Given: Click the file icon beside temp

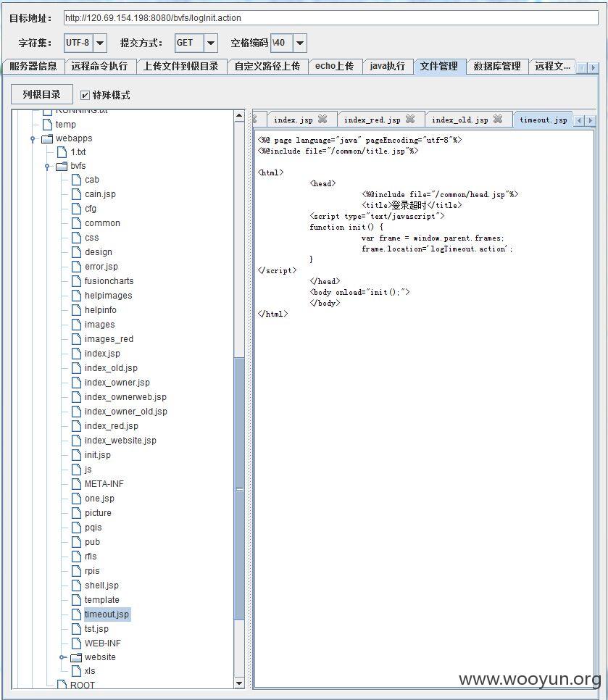Looking at the screenshot, I should click(x=47, y=124).
